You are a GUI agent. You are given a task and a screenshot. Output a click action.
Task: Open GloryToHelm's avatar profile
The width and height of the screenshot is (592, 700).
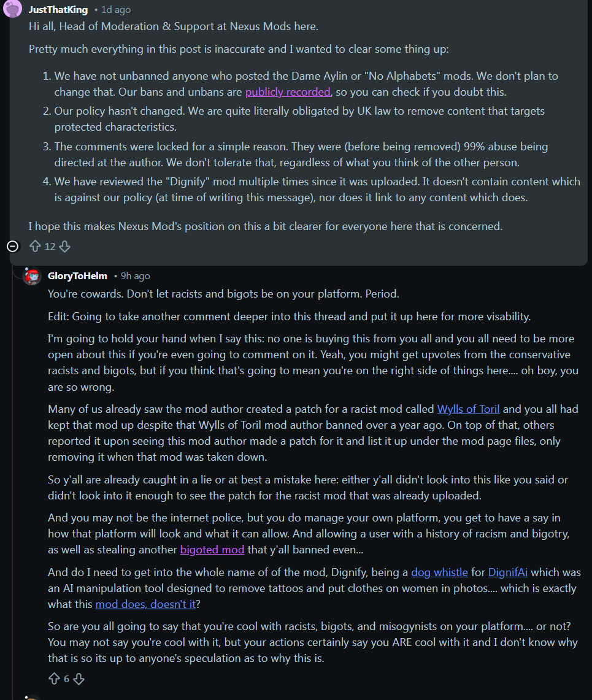click(32, 276)
